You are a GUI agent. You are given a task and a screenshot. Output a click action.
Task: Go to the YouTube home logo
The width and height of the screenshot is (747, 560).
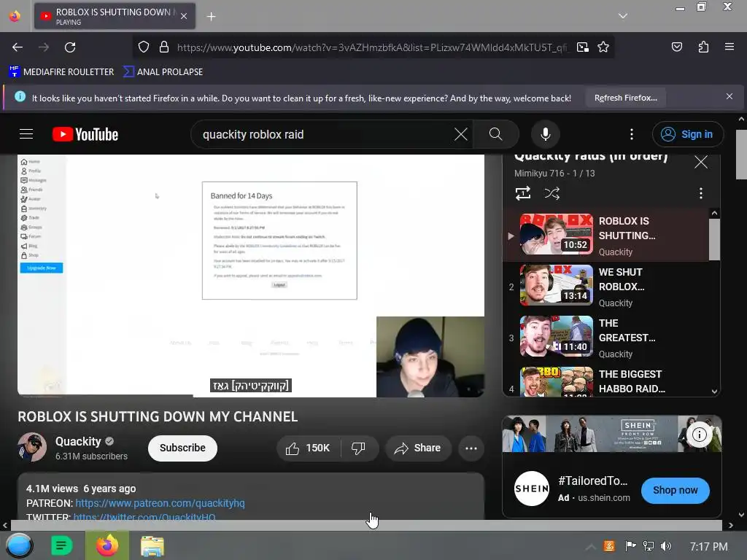tap(85, 134)
